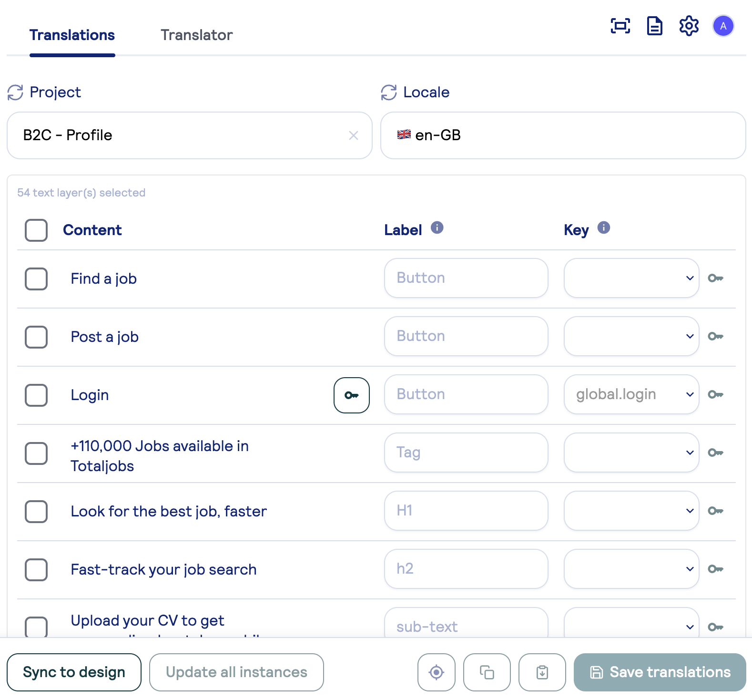Click Save translations button
This screenshot has width=752, height=700.
[660, 672]
